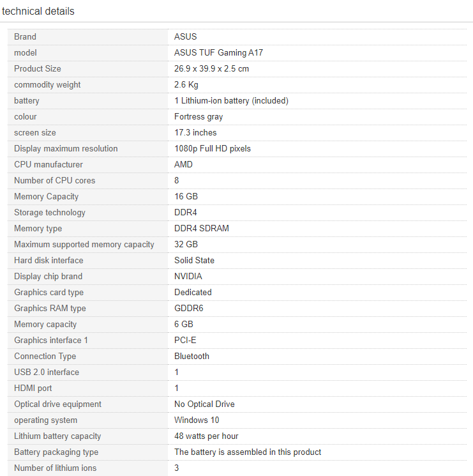Click the 'technical details' heading
Screen dimensions: 473x476
38,12
